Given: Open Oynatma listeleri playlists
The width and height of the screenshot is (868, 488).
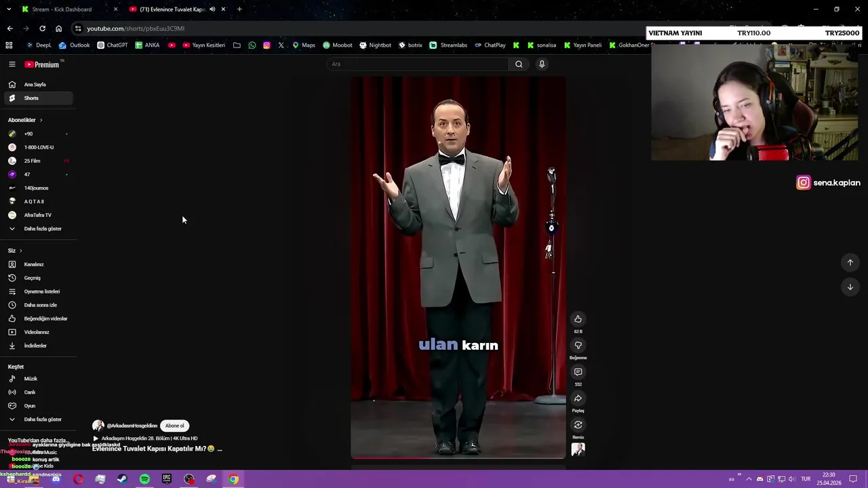Looking at the screenshot, I should pos(37,291).
